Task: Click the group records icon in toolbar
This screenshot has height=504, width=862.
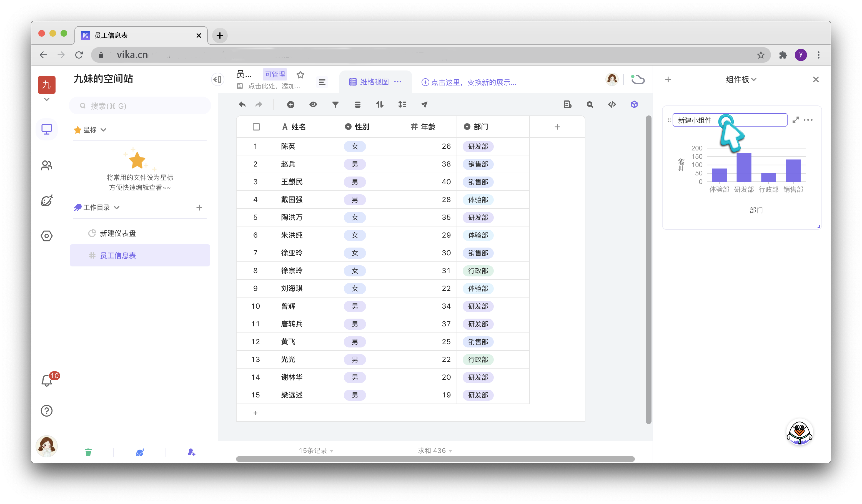Action: coord(357,105)
